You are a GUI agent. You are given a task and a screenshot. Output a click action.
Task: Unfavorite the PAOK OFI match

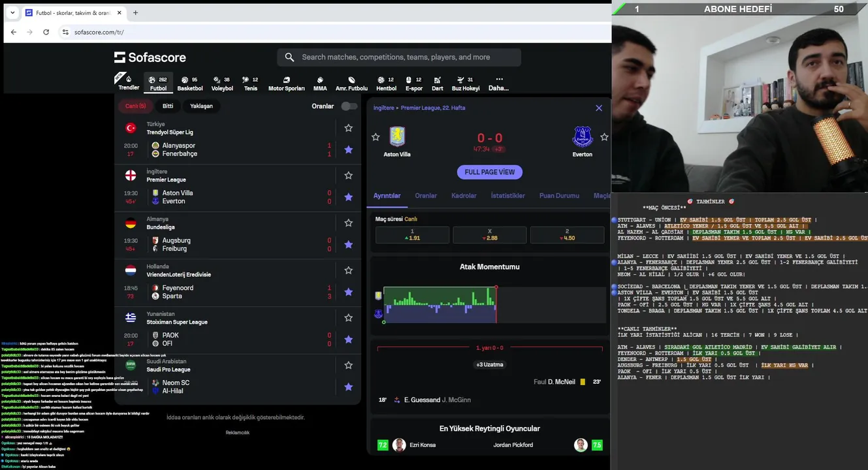(x=349, y=339)
